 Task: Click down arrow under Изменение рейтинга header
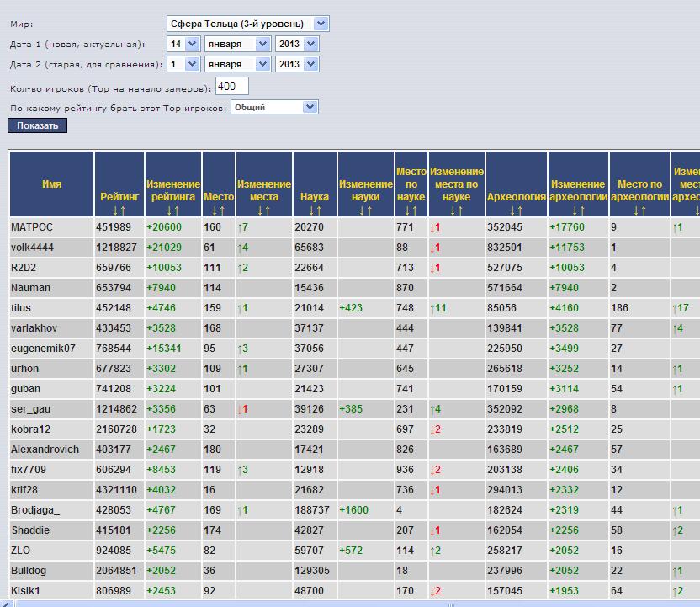(x=169, y=210)
